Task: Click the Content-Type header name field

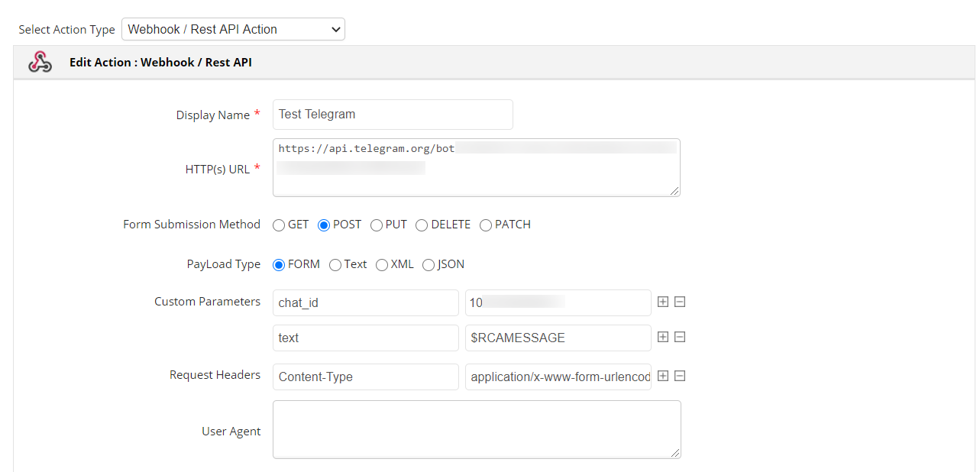Action: pyautogui.click(x=365, y=377)
